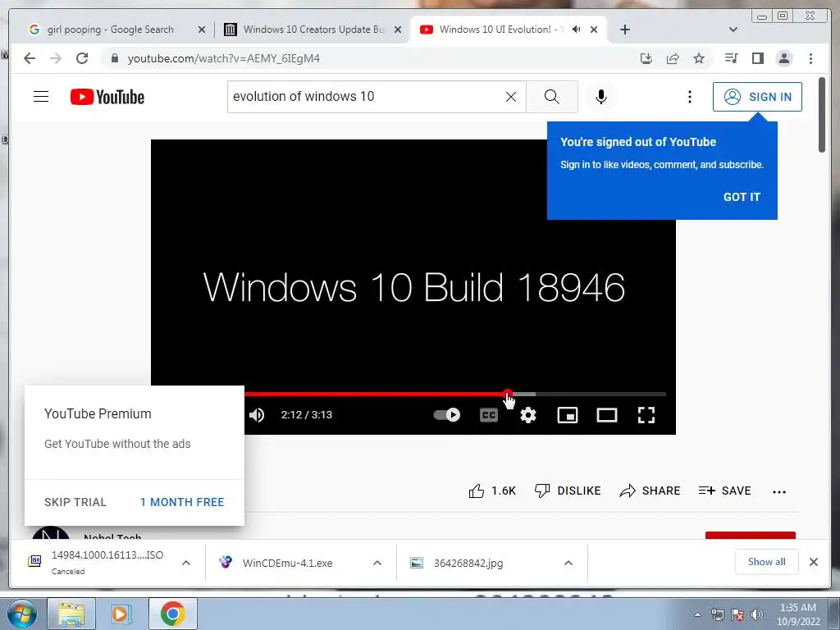Enter full screen video mode
Screen dimensions: 840x630
coord(646,415)
